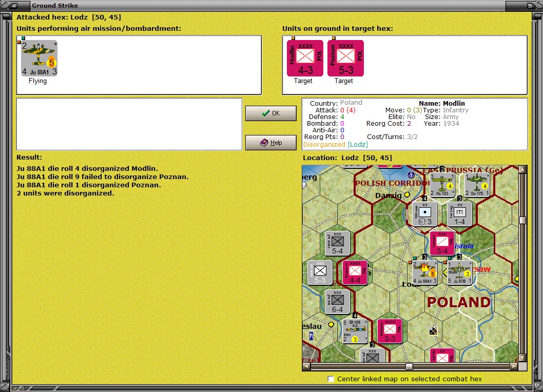Select the Modlin 4-3 target unit counter
The height and width of the screenshot is (392, 543).
click(x=305, y=58)
